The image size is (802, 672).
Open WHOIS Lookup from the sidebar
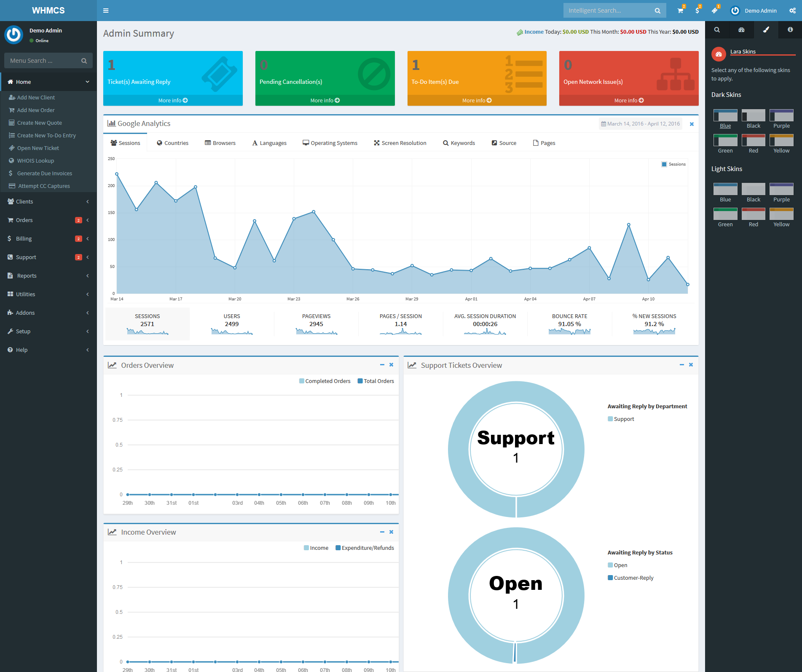pyautogui.click(x=36, y=161)
